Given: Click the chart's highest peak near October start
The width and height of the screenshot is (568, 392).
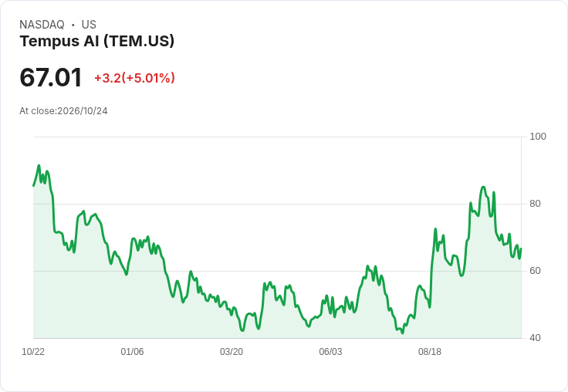Looking at the screenshot, I should (39, 166).
